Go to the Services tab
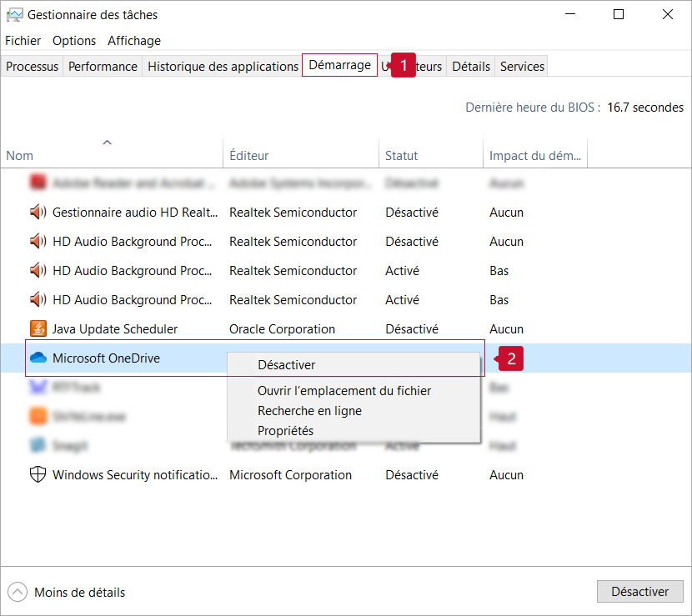The height and width of the screenshot is (616, 692). pyautogui.click(x=522, y=67)
